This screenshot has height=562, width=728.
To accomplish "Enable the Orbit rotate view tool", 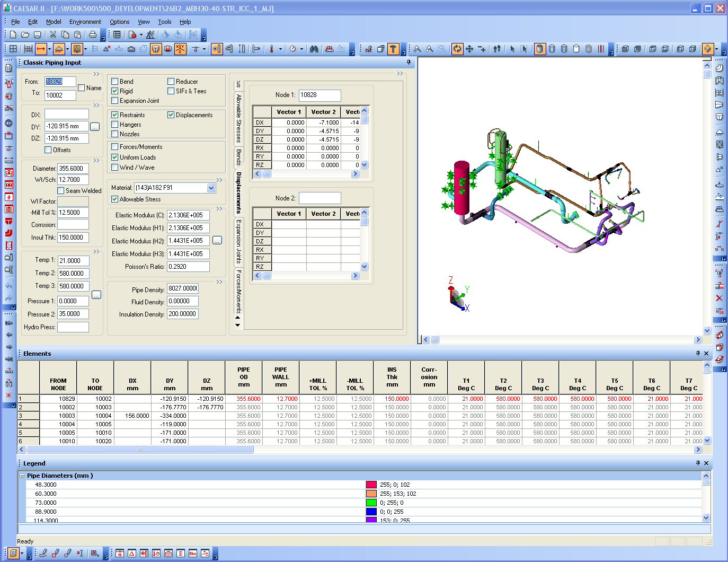I will [457, 49].
